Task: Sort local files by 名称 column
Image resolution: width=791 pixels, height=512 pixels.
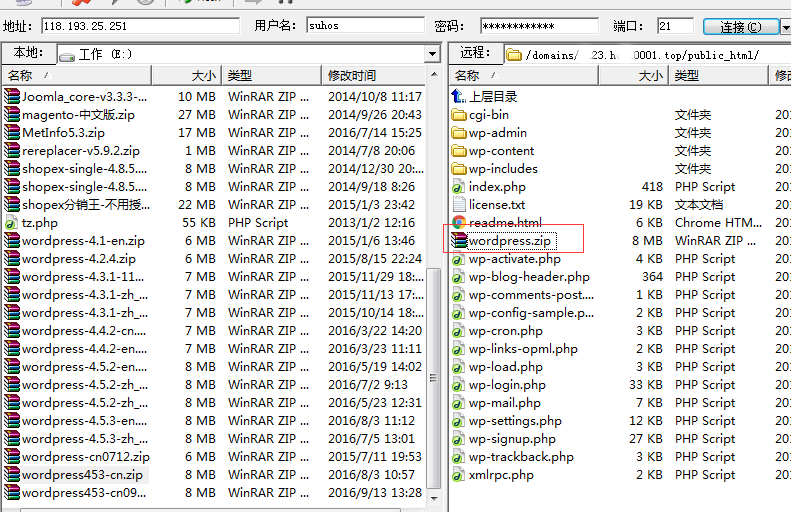Action: coord(77,76)
